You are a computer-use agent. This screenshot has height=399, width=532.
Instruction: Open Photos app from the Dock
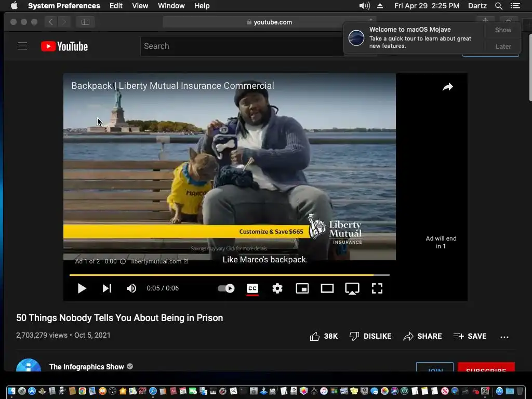(x=384, y=391)
